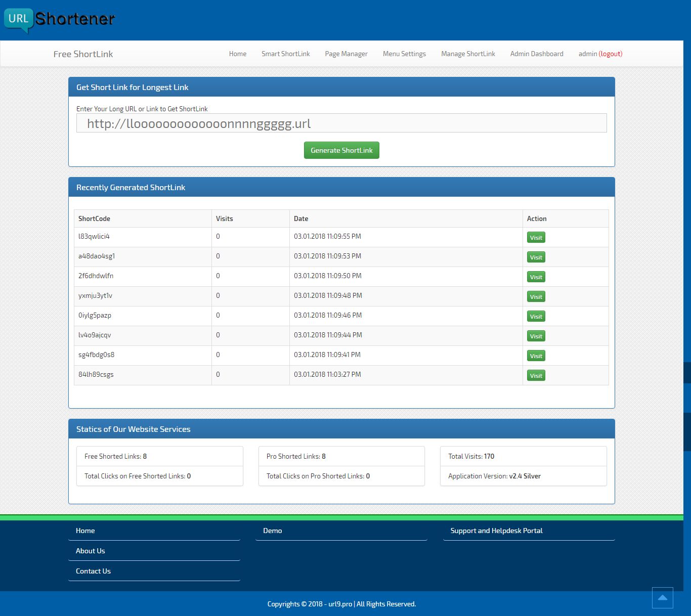The image size is (691, 616).
Task: Open About Us footer link
Action: (x=91, y=551)
